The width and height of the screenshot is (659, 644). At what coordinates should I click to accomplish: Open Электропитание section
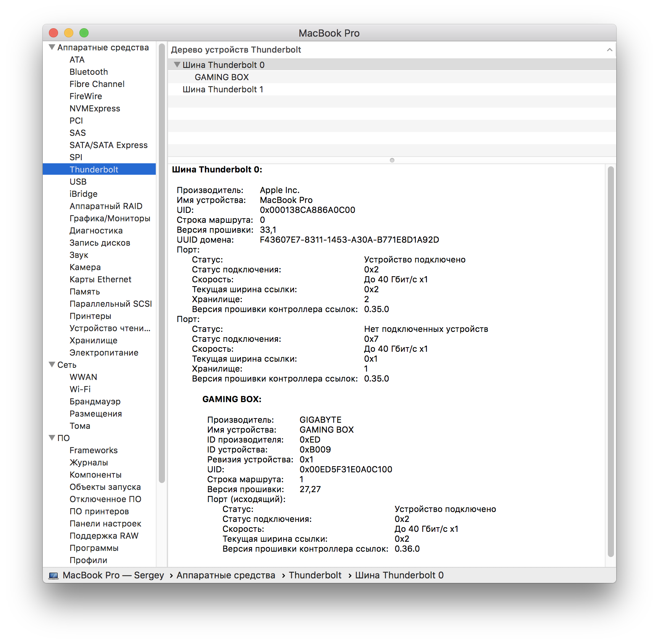[x=103, y=353]
